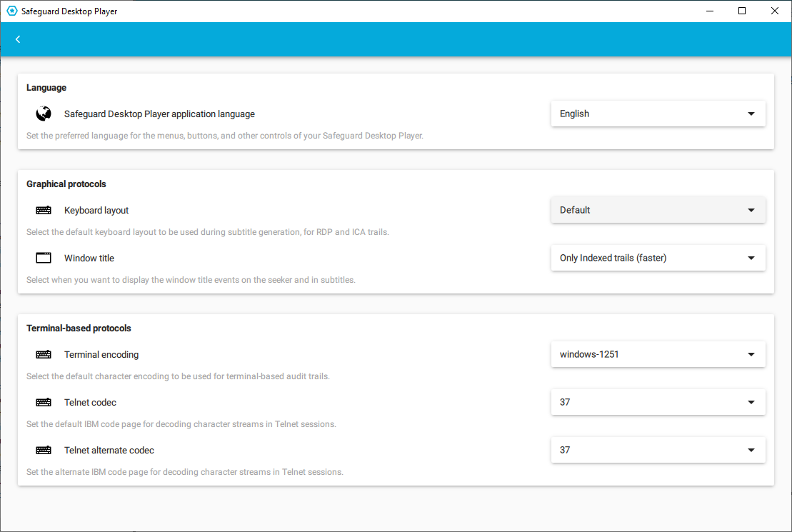Click the alternate IBM code page description
The width and height of the screenshot is (792, 532).
[x=185, y=472]
